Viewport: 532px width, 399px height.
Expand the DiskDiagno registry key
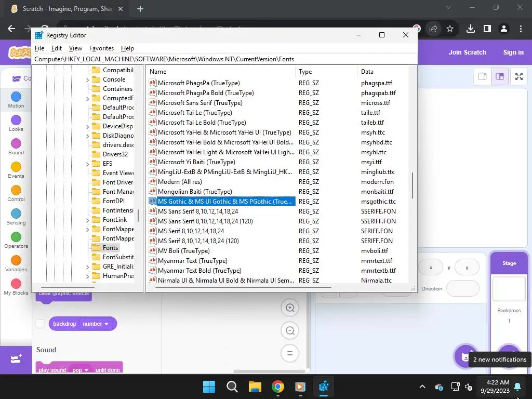coord(87,136)
